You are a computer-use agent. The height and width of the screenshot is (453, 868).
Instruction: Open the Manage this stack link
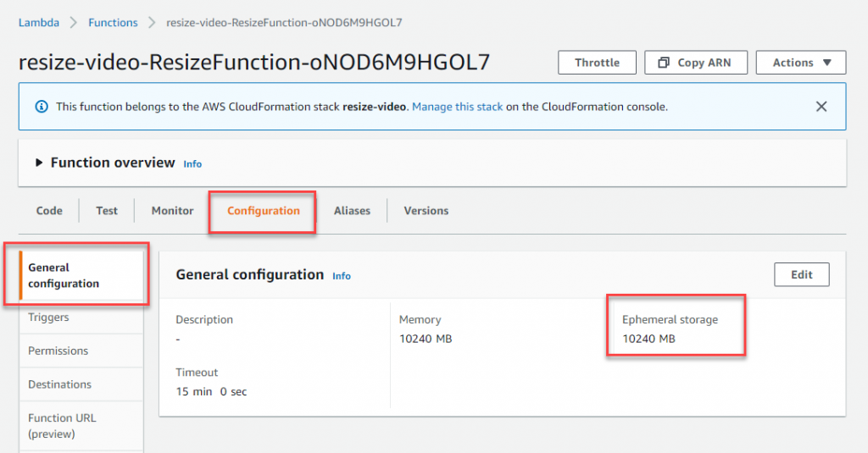point(457,107)
